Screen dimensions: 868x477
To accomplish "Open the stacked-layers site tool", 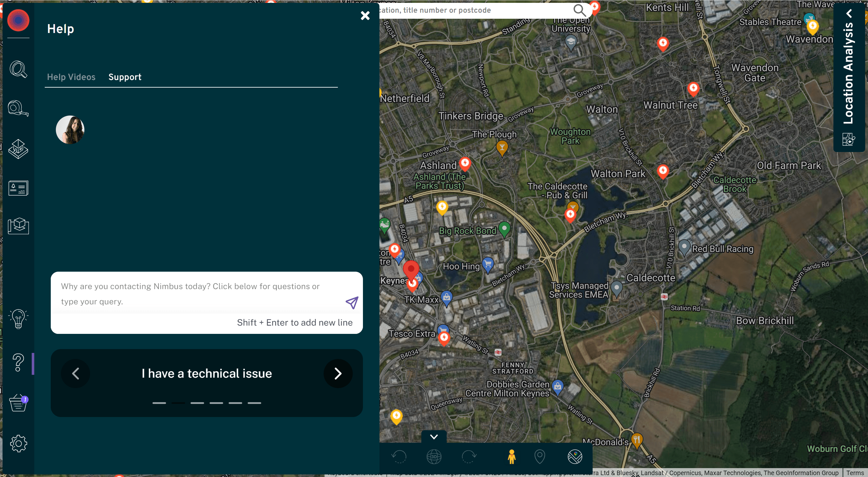I will (x=18, y=149).
